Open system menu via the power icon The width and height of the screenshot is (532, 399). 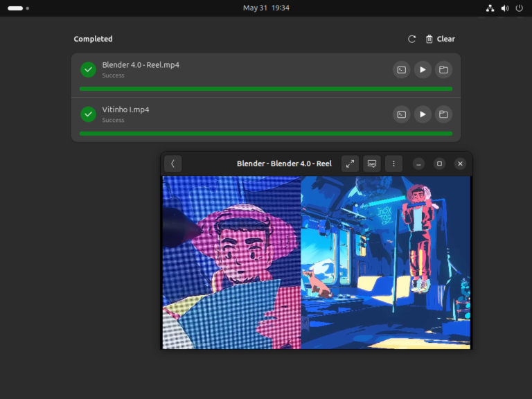[x=519, y=8]
